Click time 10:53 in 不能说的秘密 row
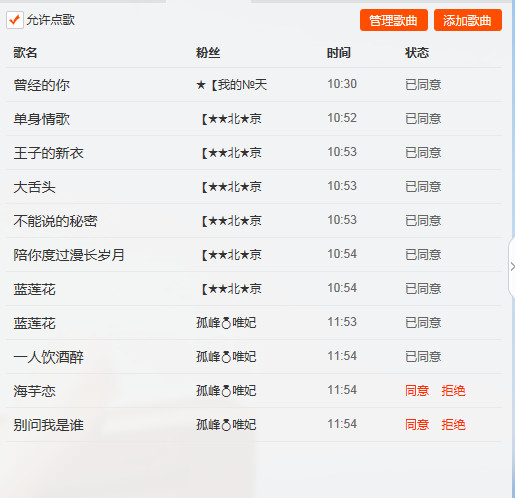The image size is (515, 498). click(x=342, y=220)
